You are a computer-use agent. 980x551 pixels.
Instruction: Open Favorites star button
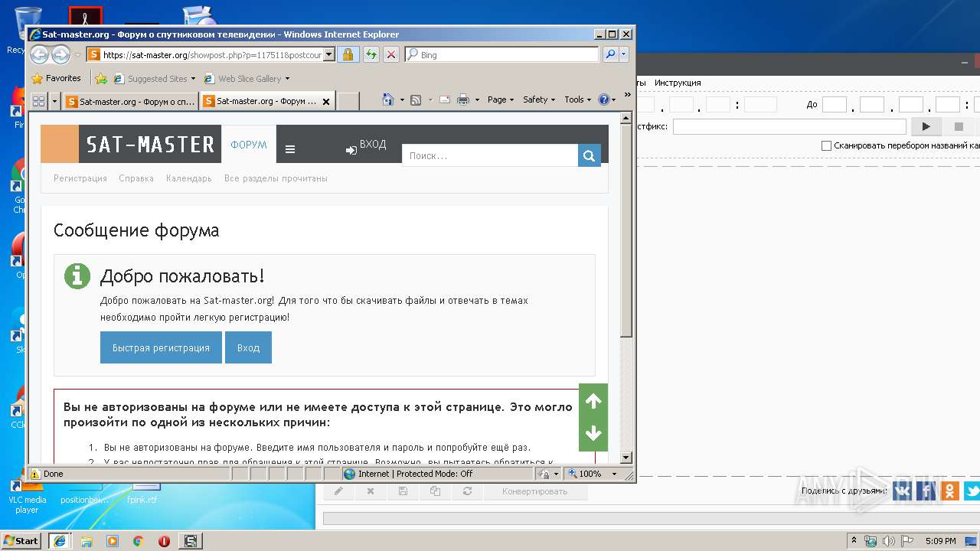(x=56, y=78)
